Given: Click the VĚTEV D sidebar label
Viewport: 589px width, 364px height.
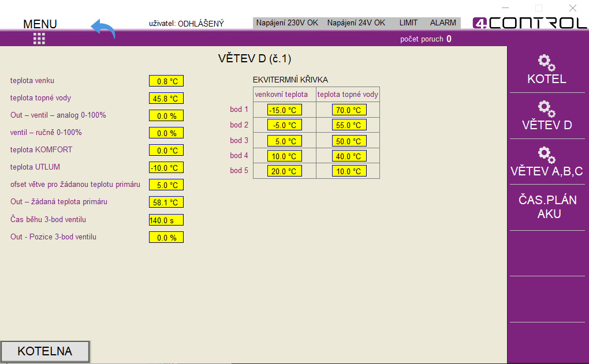Looking at the screenshot, I should (x=547, y=125).
